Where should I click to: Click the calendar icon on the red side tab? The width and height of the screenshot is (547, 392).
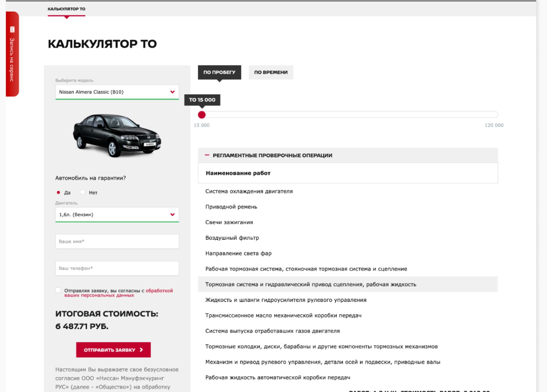click(x=12, y=30)
